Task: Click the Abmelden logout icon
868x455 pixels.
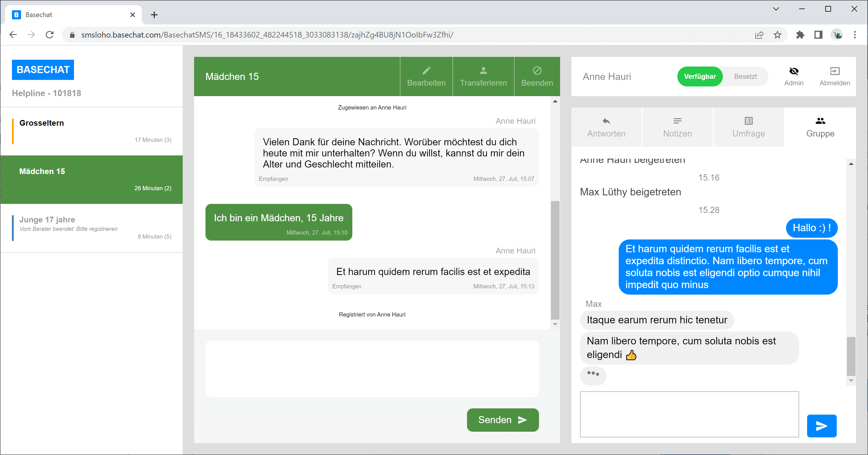Action: tap(834, 71)
